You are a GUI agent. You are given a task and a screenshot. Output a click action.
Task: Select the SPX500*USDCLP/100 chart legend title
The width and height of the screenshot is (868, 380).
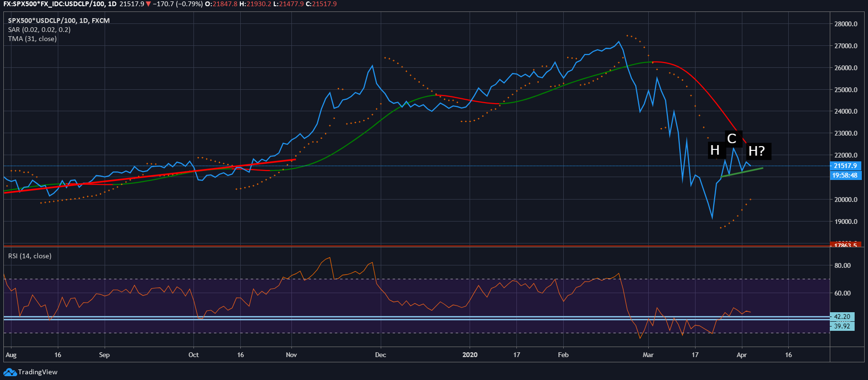59,21
